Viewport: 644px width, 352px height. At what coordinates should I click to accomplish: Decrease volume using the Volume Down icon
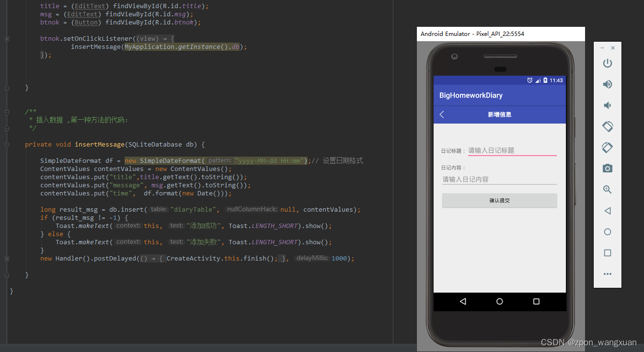[x=607, y=105]
